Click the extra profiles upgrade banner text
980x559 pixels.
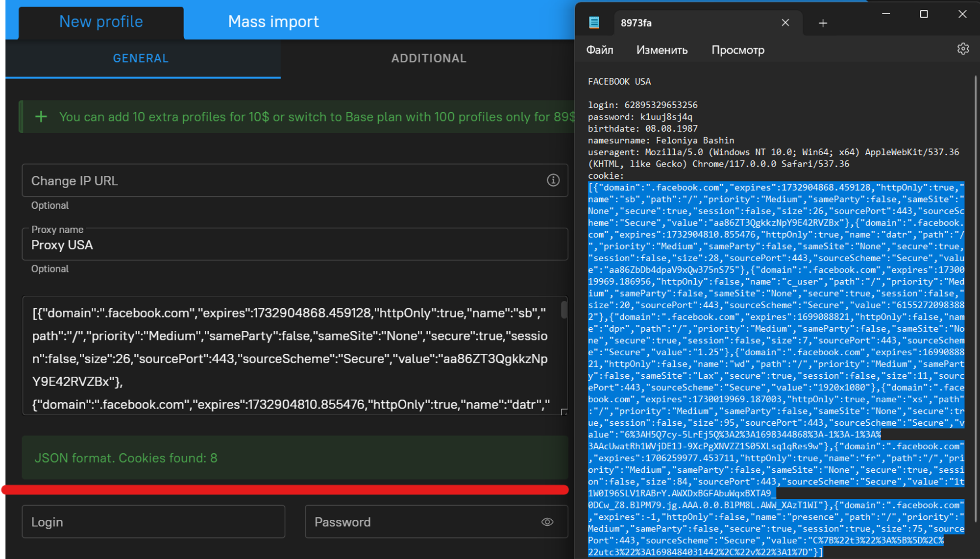[x=317, y=117]
